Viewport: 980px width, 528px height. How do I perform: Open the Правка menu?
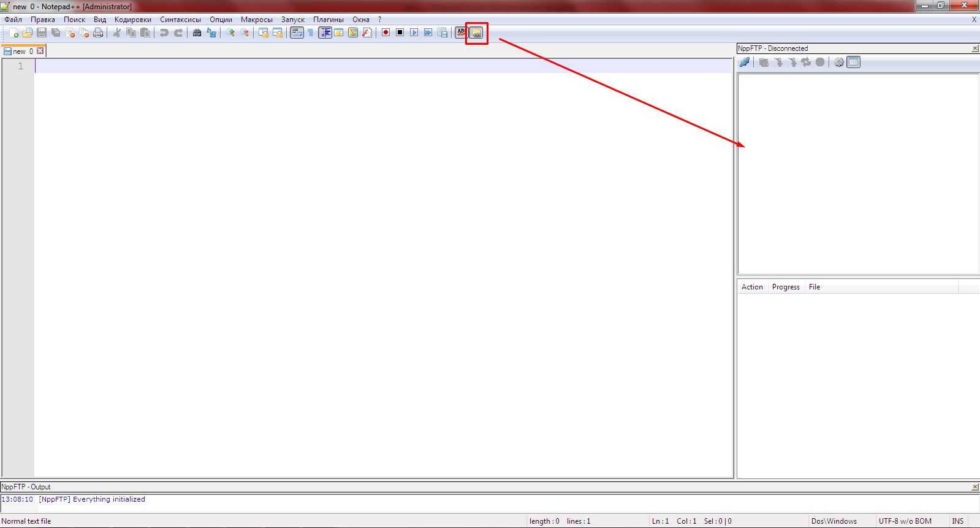pos(43,20)
